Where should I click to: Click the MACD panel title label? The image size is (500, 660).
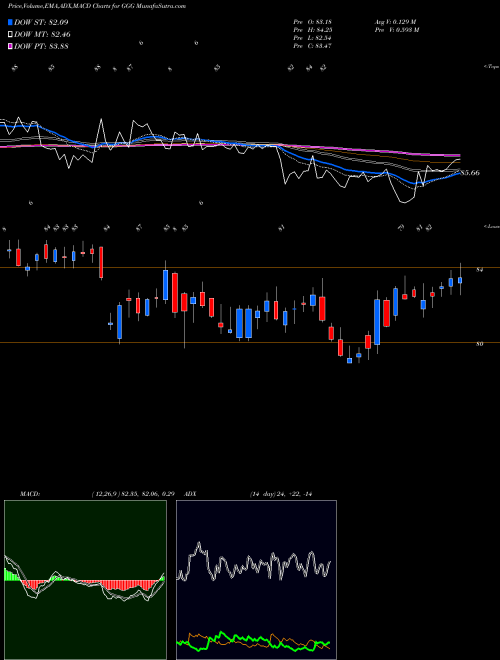pyautogui.click(x=29, y=494)
